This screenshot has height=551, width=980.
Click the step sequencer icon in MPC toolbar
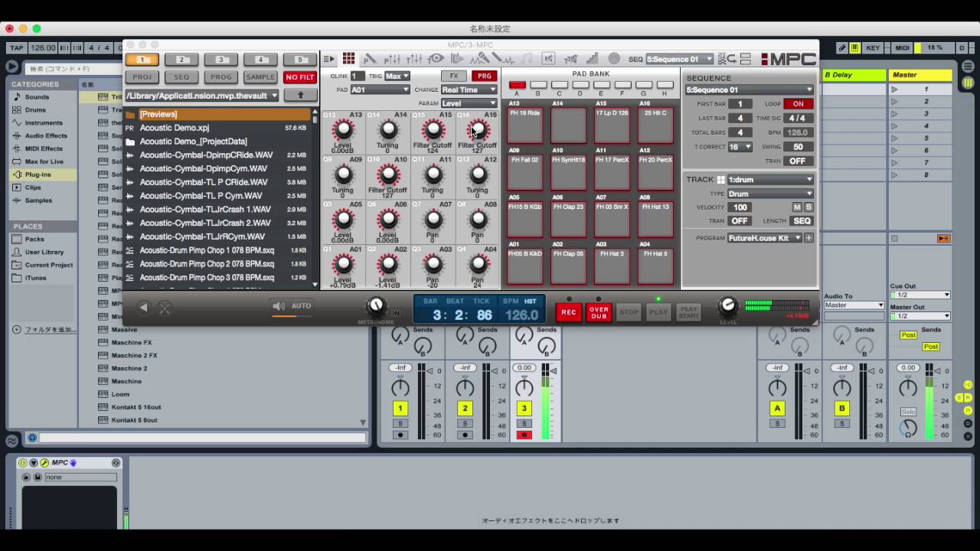coord(457,58)
